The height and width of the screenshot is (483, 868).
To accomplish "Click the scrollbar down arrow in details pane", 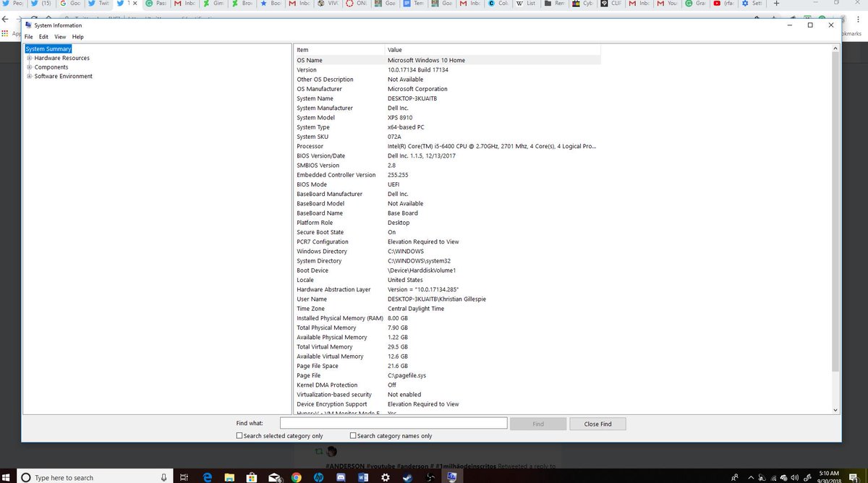I will [835, 410].
